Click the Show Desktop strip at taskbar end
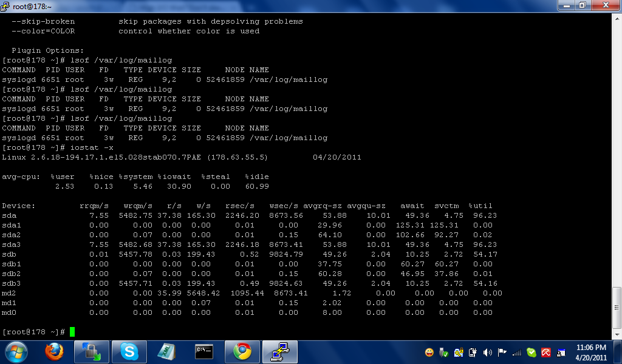The image size is (622, 364). [x=618, y=352]
